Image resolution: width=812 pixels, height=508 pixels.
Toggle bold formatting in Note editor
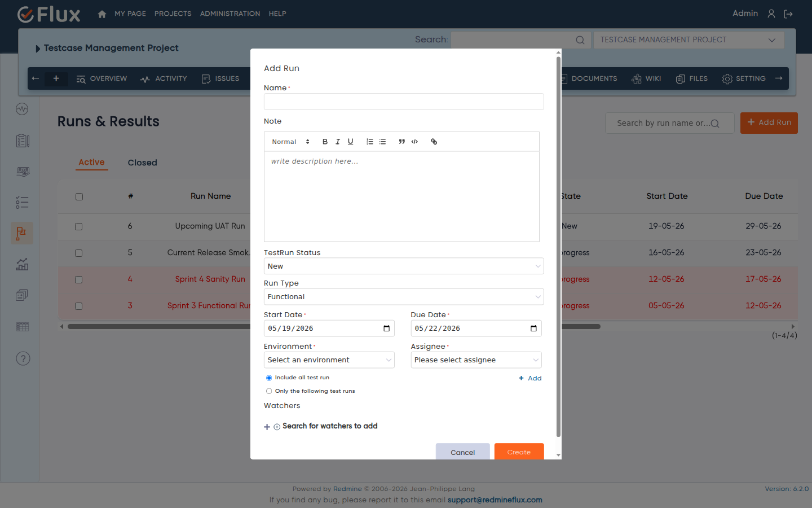tap(325, 142)
